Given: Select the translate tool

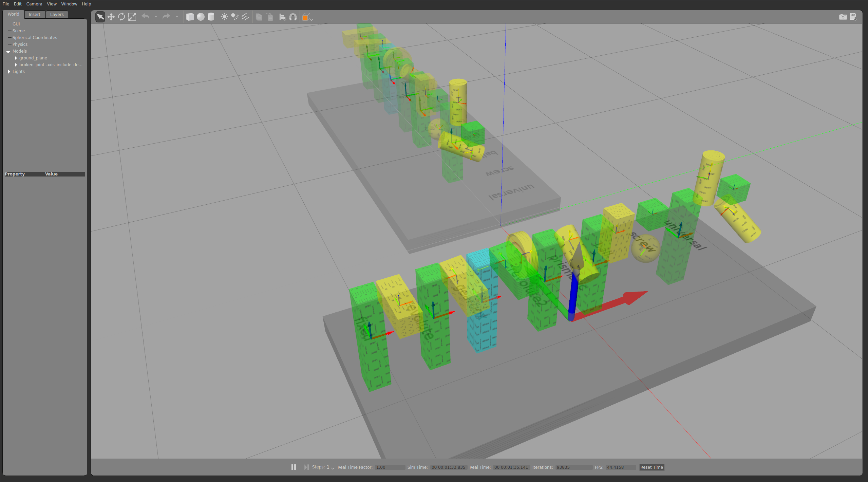Looking at the screenshot, I should click(111, 17).
